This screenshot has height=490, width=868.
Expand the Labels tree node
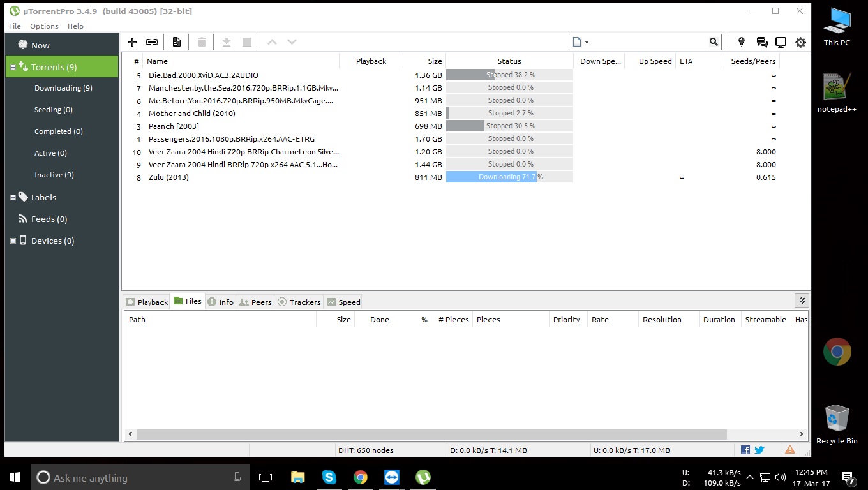[x=13, y=198]
